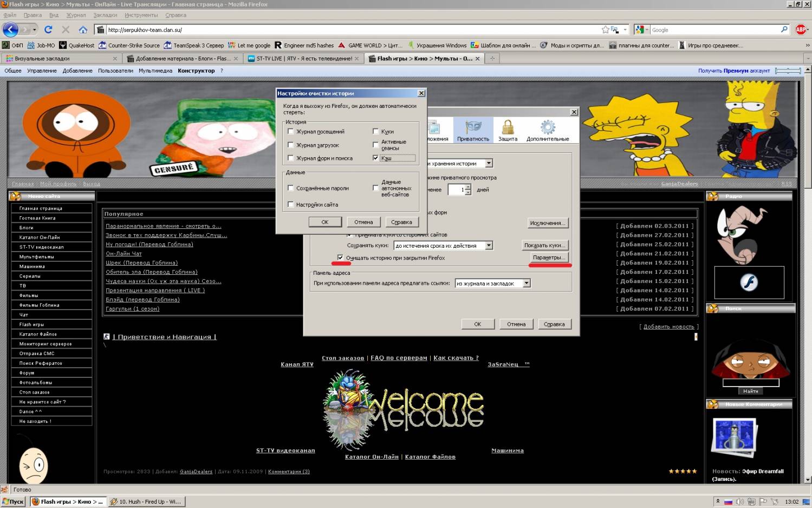
Task: Check Данные автономных веб-сайтов checkbox
Action: tap(375, 188)
